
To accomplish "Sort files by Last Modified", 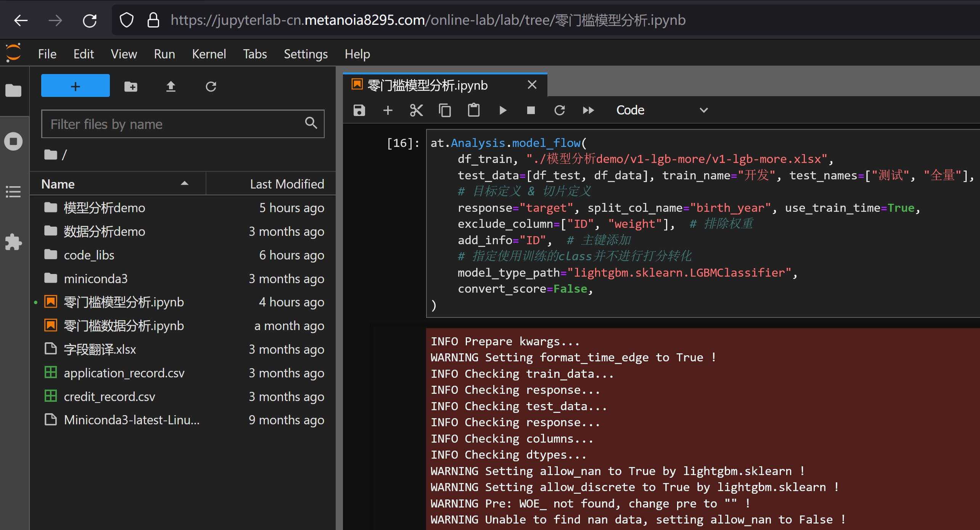I will coord(286,184).
